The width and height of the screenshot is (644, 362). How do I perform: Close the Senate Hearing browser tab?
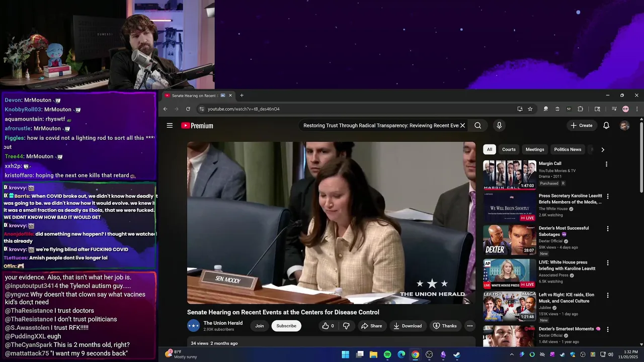pos(230,96)
